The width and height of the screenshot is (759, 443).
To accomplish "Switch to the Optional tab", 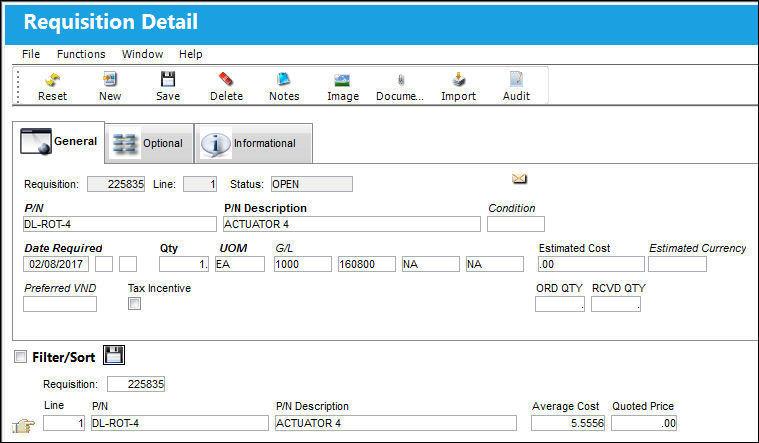I will 149,143.
